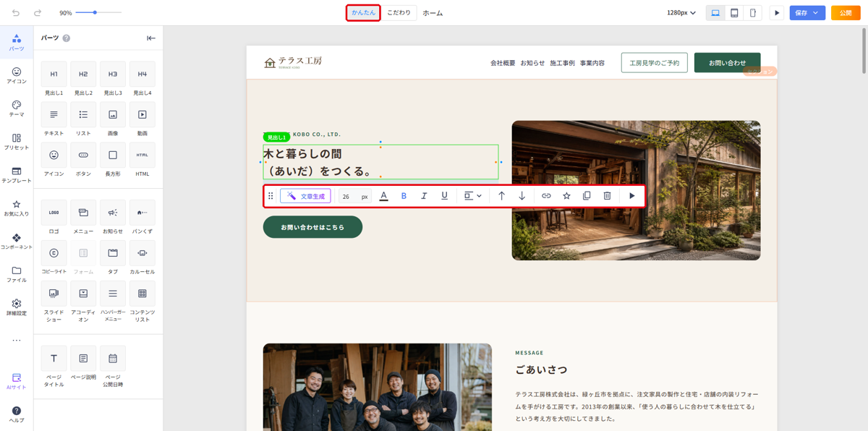This screenshot has height=431, width=868.
Task: Select the リスト part
Action: point(83,119)
